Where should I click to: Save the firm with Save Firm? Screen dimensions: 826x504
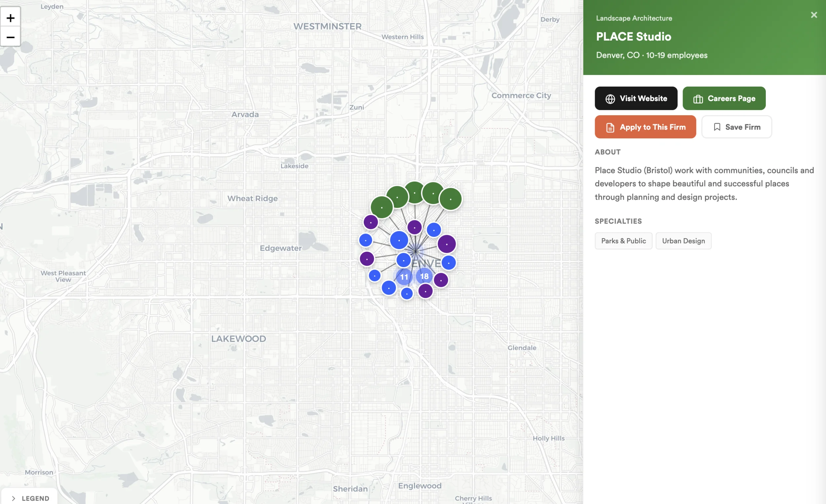tap(736, 127)
